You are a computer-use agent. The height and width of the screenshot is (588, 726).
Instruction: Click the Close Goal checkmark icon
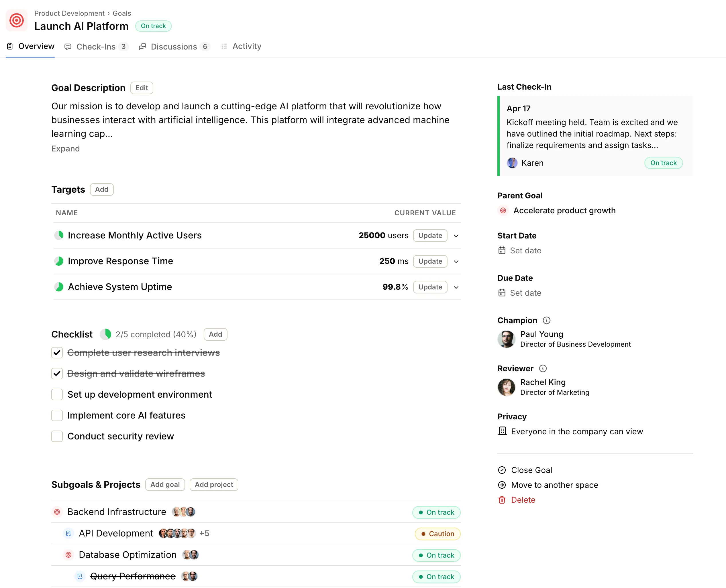(502, 470)
